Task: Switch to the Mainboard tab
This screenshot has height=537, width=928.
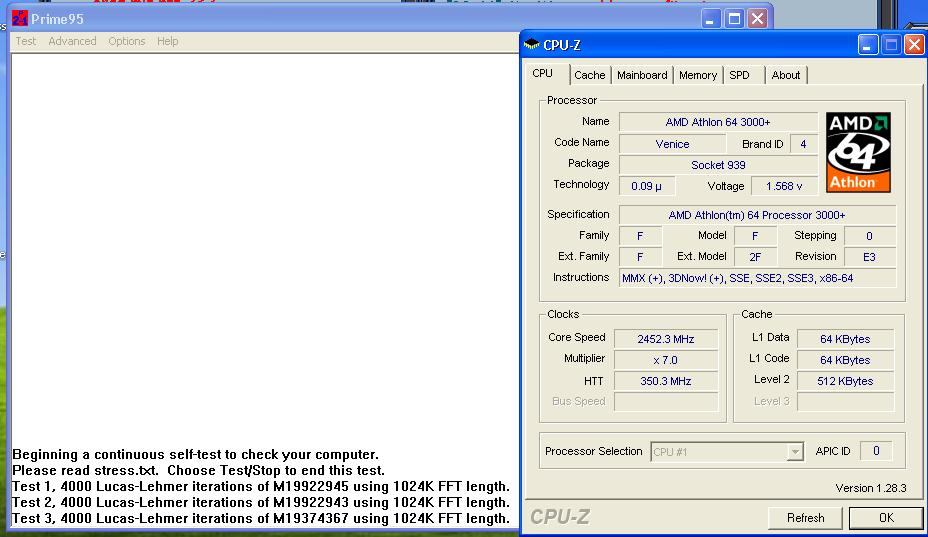Action: 642,75
